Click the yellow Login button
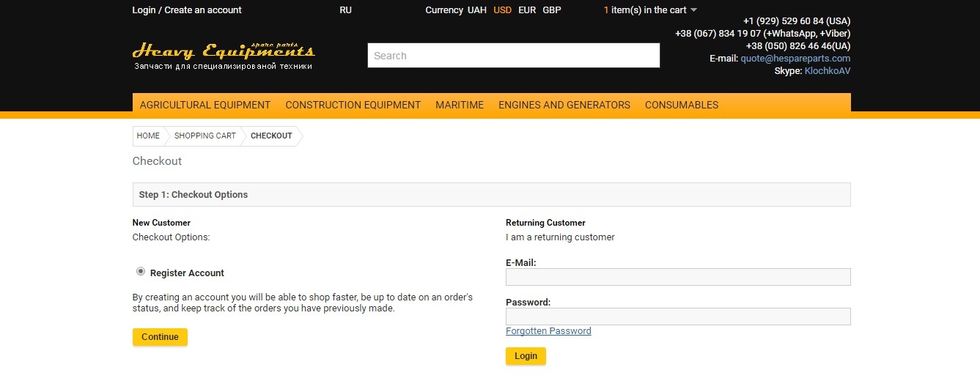The image size is (980, 381). coord(526,356)
